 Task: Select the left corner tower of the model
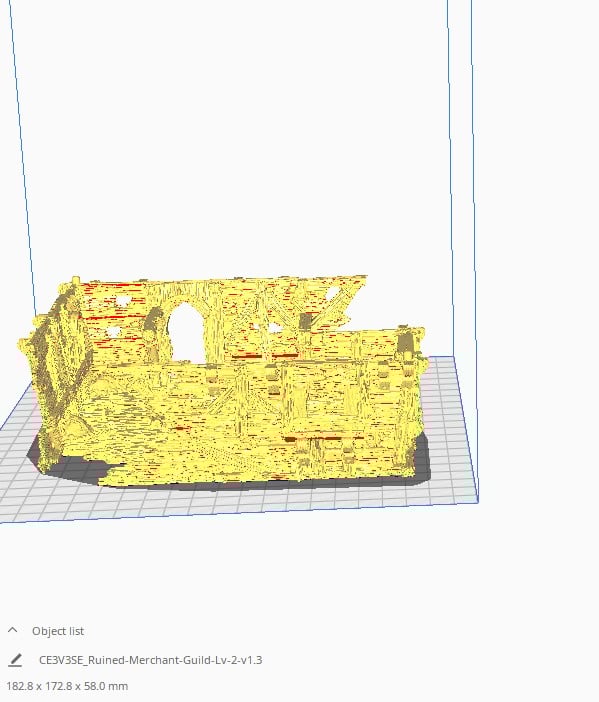pyautogui.click(x=54, y=372)
